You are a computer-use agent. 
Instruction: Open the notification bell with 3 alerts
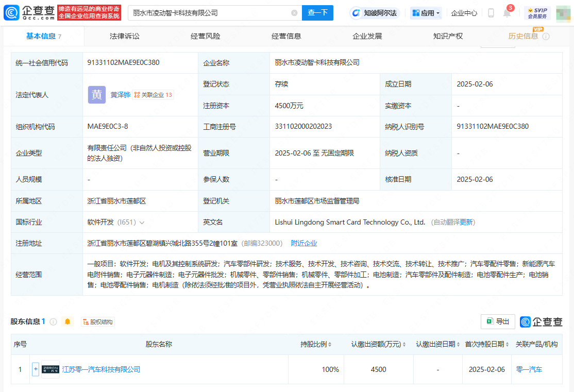tap(507, 13)
